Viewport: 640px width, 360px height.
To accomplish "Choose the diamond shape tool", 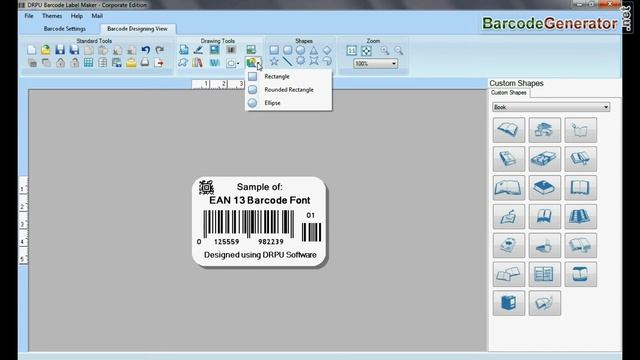I will coord(327,50).
